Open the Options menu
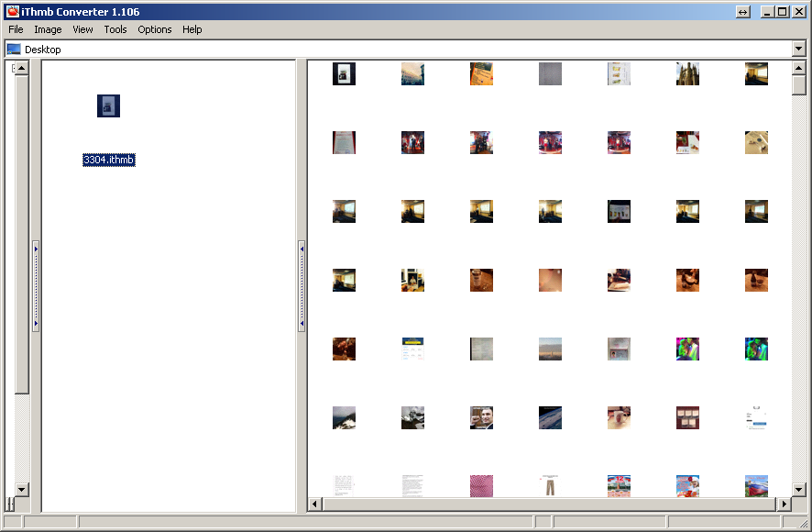This screenshot has width=812, height=532. pos(155,29)
